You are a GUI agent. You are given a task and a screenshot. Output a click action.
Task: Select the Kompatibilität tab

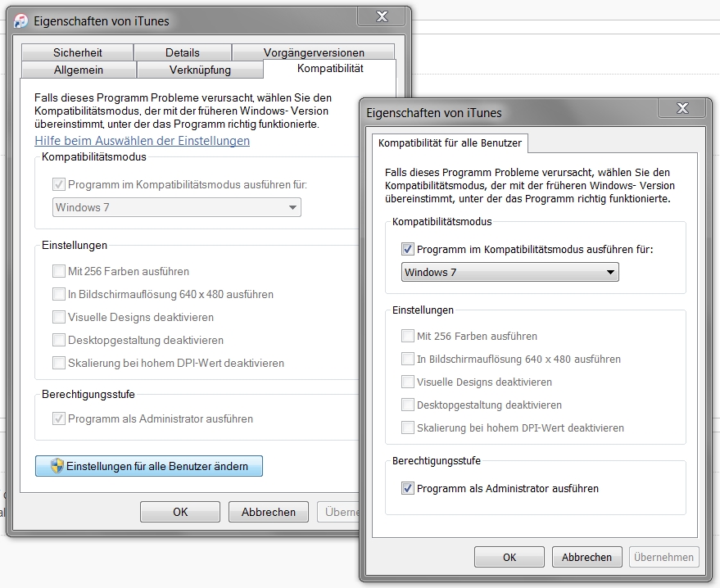(330, 69)
